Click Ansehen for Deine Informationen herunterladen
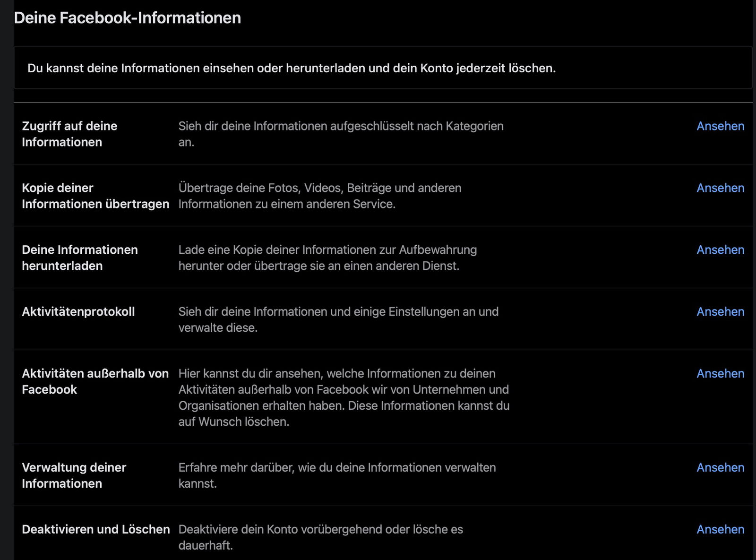 coord(720,250)
